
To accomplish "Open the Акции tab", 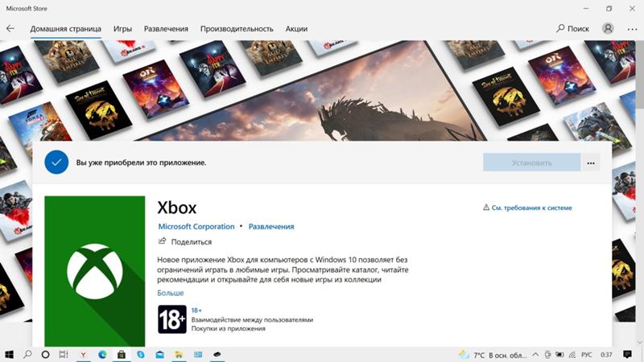I will point(296,29).
